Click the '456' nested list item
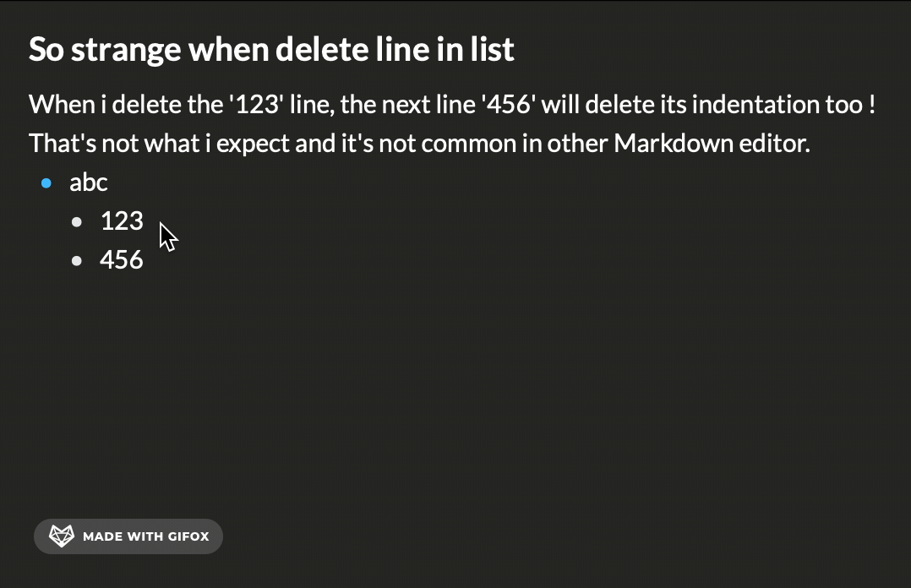The image size is (911, 588). click(x=122, y=260)
